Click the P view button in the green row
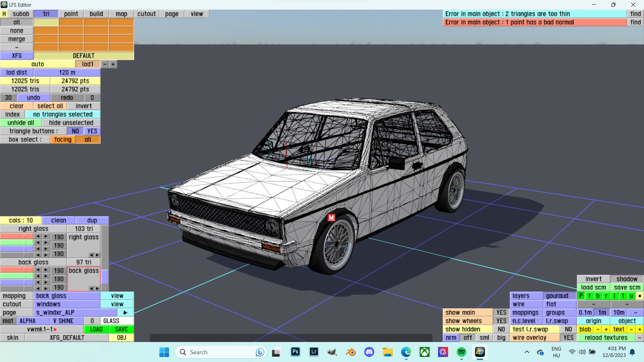 pos(581,296)
